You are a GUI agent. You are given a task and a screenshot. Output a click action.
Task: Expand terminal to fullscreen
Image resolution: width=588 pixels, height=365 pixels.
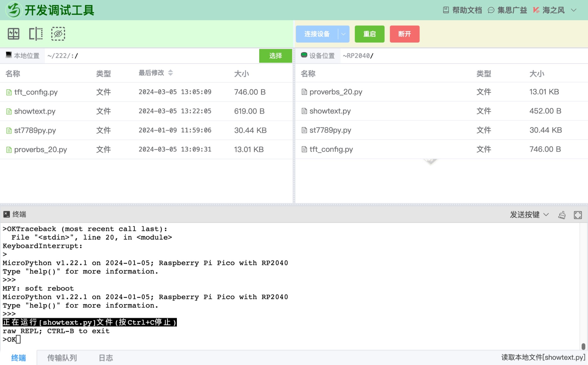pos(578,215)
